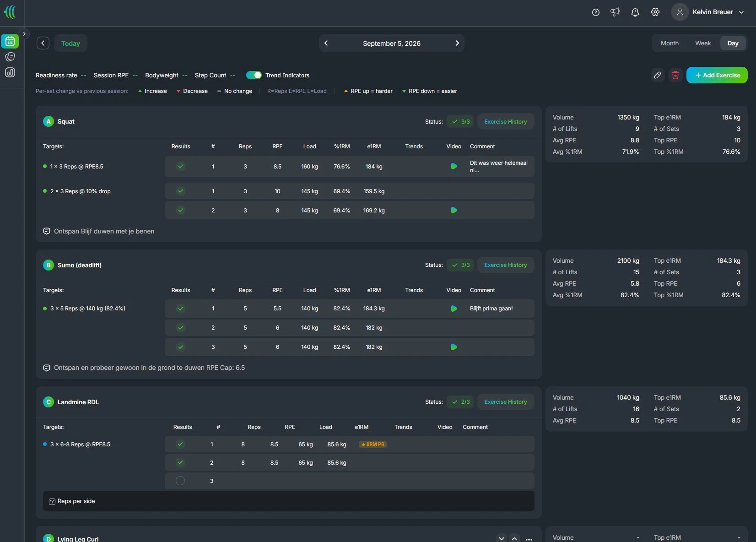Toggle result checkmark for Landmine RDL set 1
Image resolution: width=756 pixels, height=542 pixels.
pos(180,444)
